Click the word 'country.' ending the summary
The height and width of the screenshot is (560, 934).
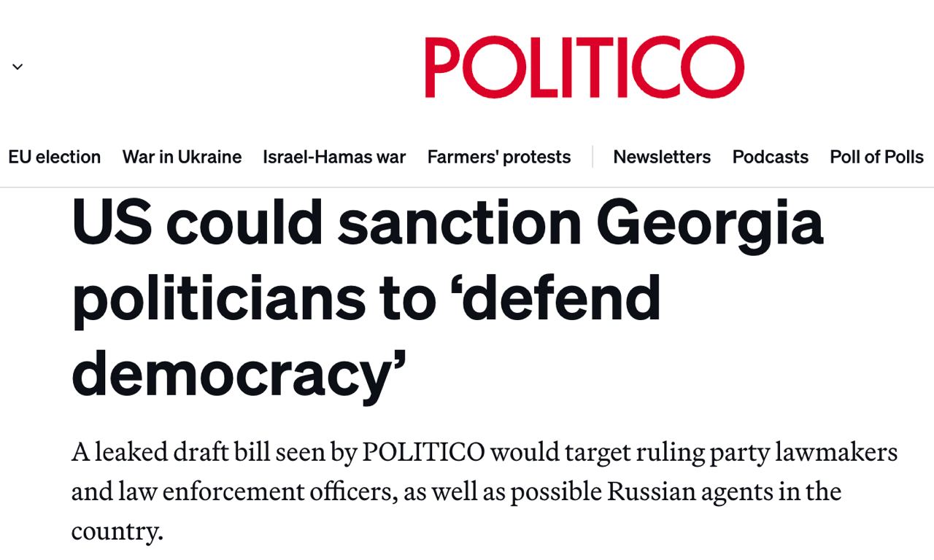coord(117,531)
